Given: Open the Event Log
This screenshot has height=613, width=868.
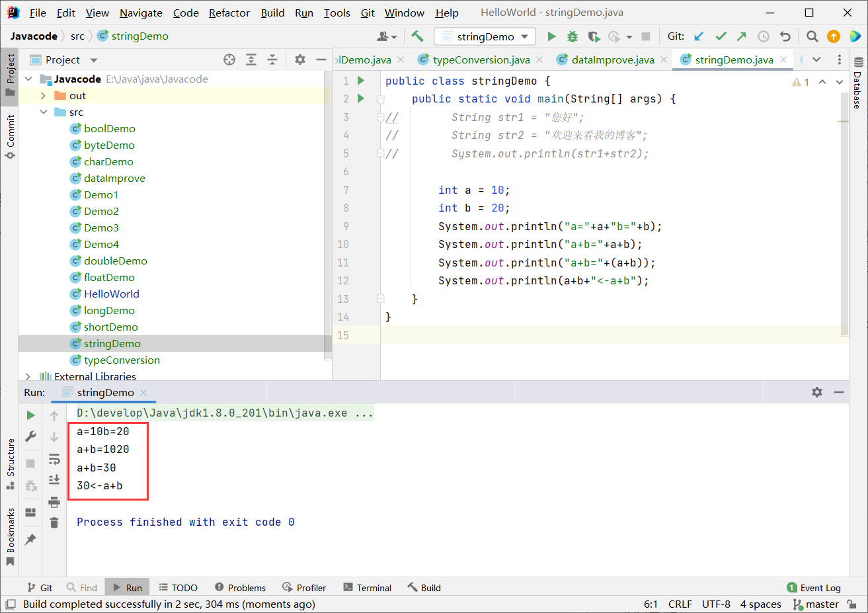Looking at the screenshot, I should point(814,587).
